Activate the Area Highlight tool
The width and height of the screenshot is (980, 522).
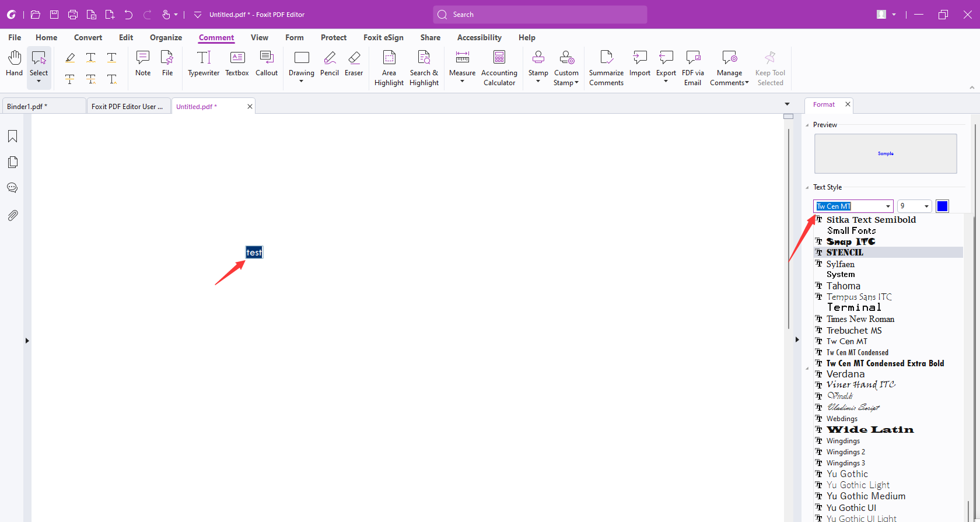click(389, 68)
